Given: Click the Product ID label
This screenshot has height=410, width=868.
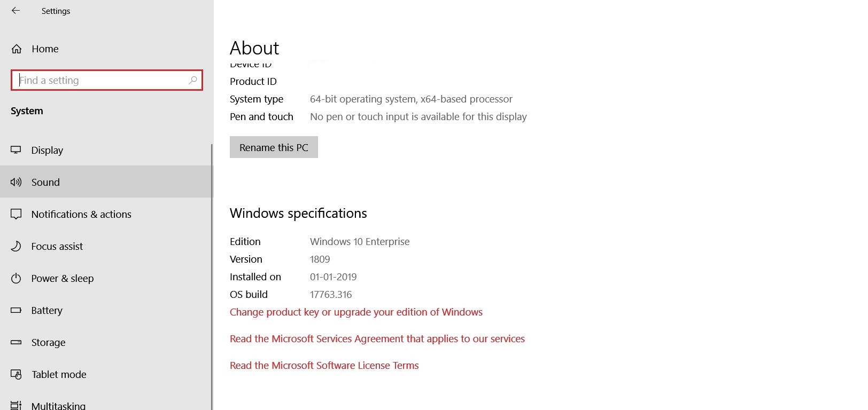Looking at the screenshot, I should point(253,81).
